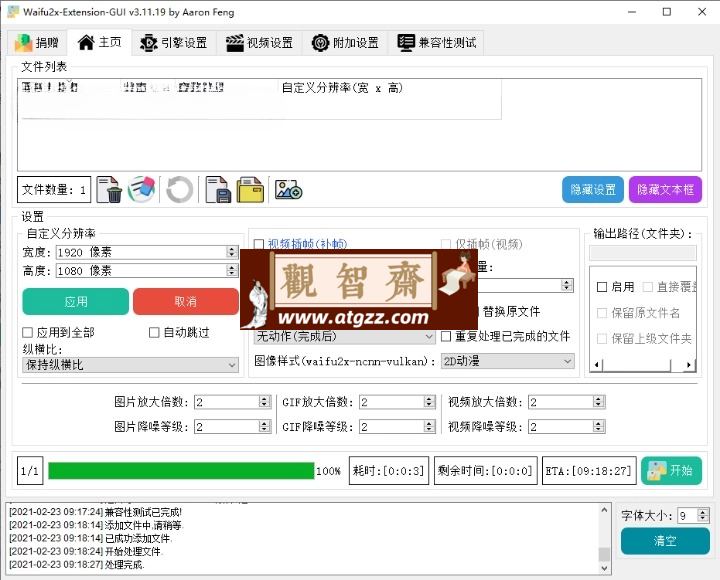The image size is (720, 580).
Task: Click the remove-file trash icon
Action: [x=109, y=190]
